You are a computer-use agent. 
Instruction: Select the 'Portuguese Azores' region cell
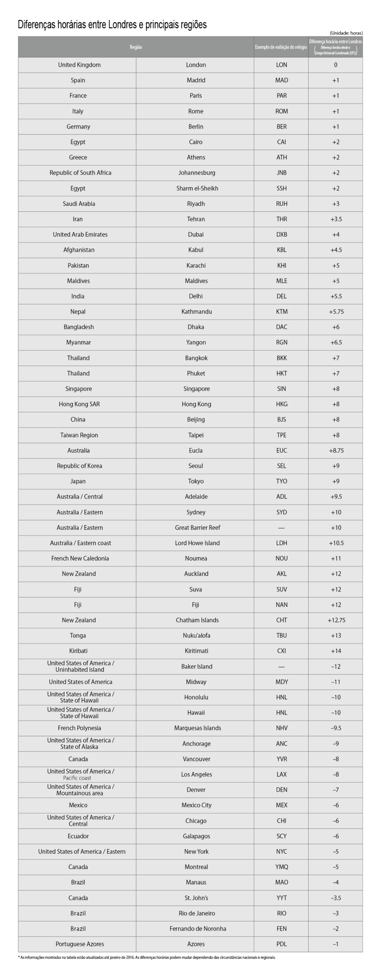(80, 944)
